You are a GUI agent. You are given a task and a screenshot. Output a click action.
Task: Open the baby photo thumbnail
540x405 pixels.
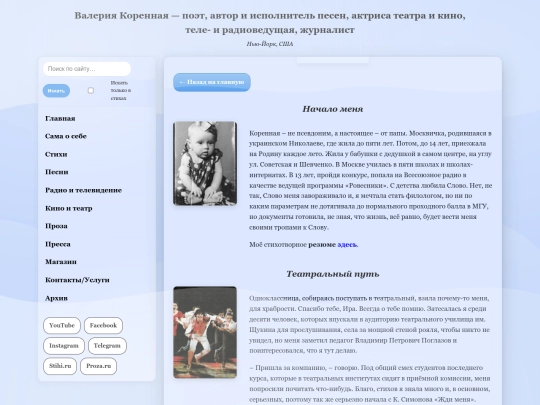pos(205,163)
